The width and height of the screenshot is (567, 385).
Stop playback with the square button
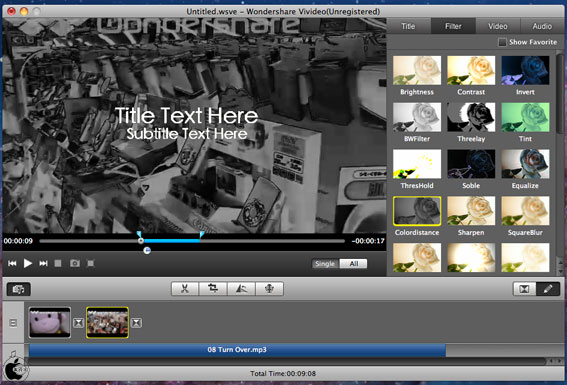click(58, 263)
